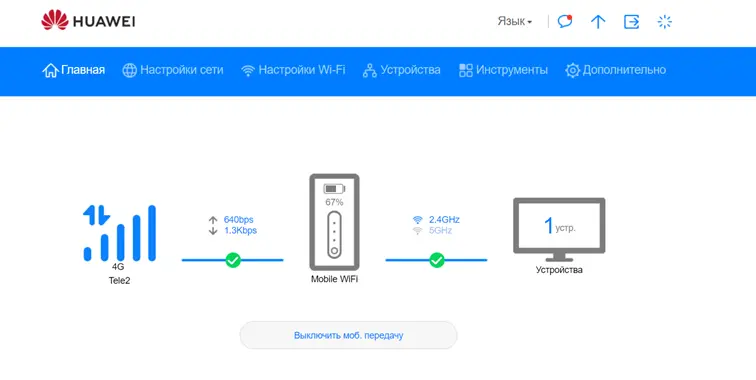Open Настройки сети menu
This screenshot has width=756, height=380.
point(173,70)
